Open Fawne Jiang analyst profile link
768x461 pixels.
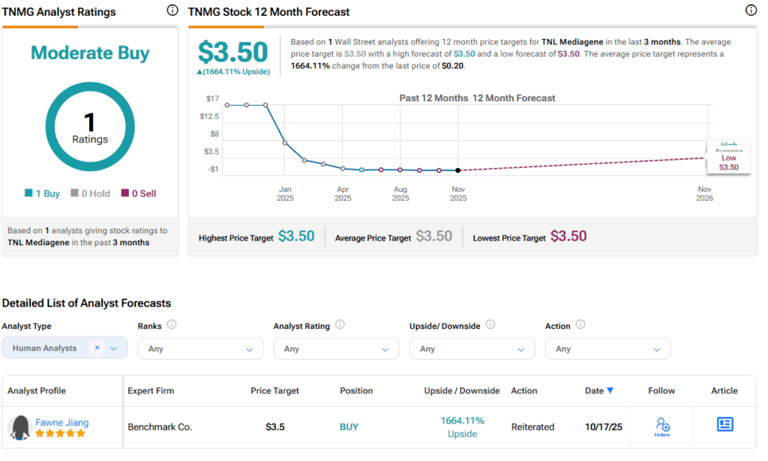[62, 422]
